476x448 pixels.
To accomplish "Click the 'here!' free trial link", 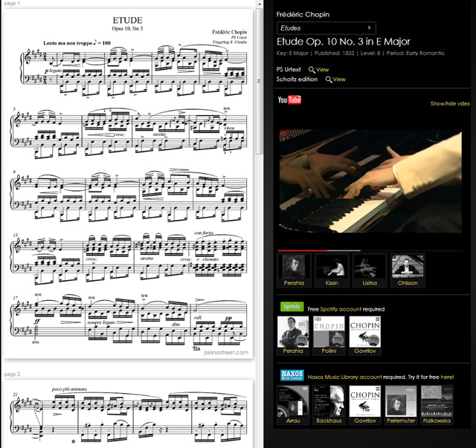I will (447, 377).
